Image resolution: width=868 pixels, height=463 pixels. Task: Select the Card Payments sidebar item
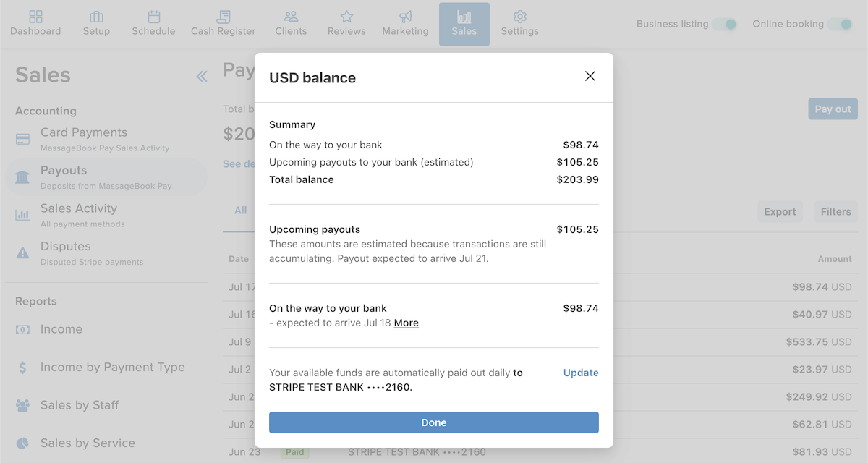[x=106, y=139]
